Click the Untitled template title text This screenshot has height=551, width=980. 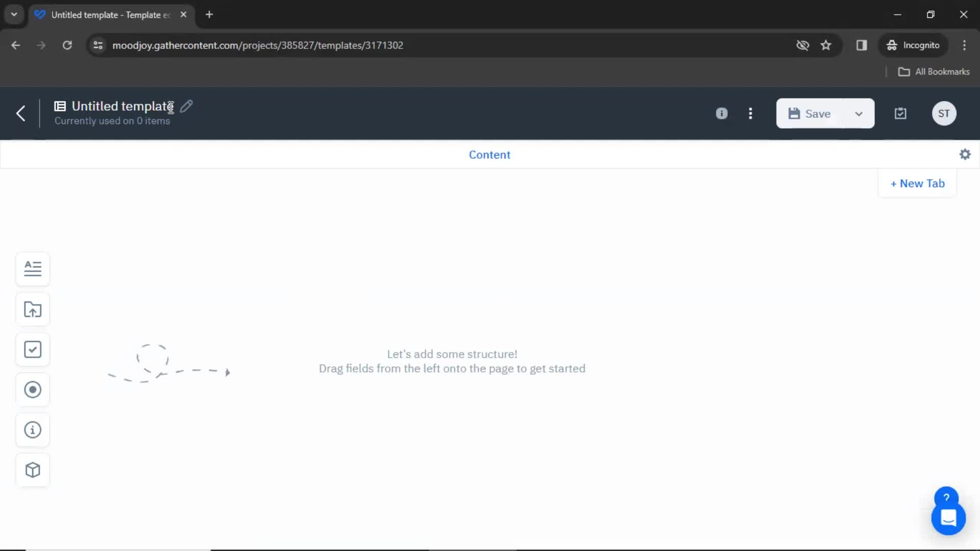pyautogui.click(x=122, y=106)
